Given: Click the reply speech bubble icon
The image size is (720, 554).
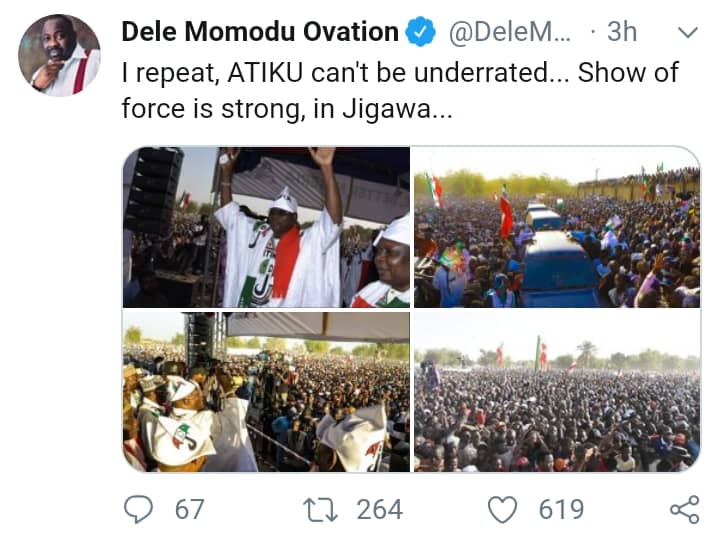Looking at the screenshot, I should click(x=138, y=509).
